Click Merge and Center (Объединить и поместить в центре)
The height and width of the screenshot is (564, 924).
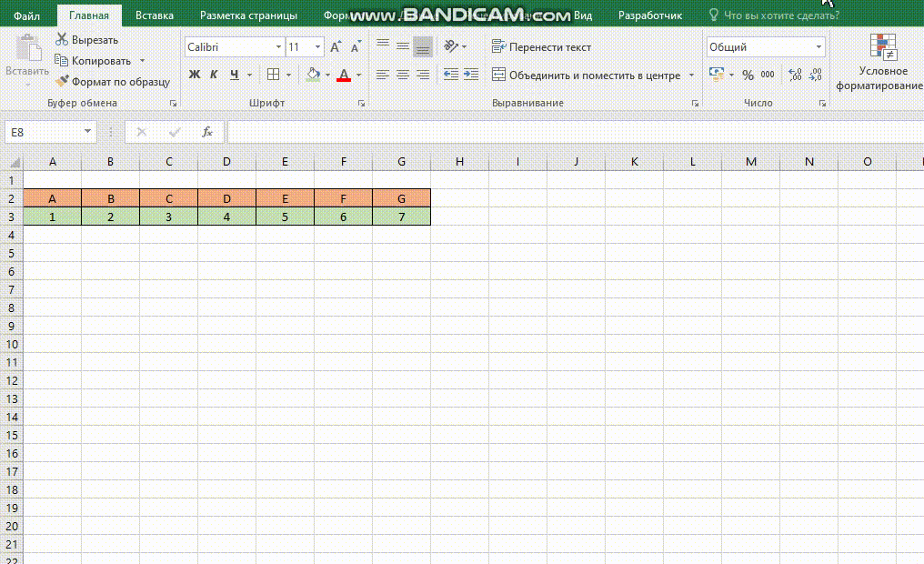587,75
